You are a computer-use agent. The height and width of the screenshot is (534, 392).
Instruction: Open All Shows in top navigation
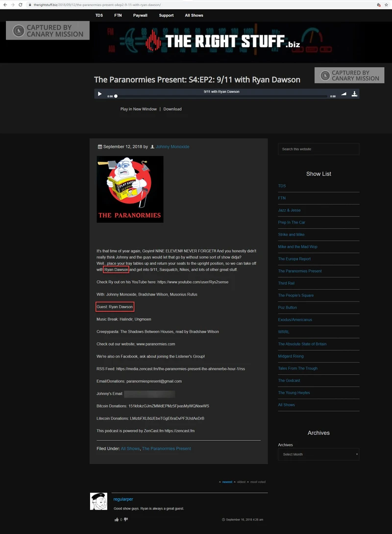click(194, 15)
